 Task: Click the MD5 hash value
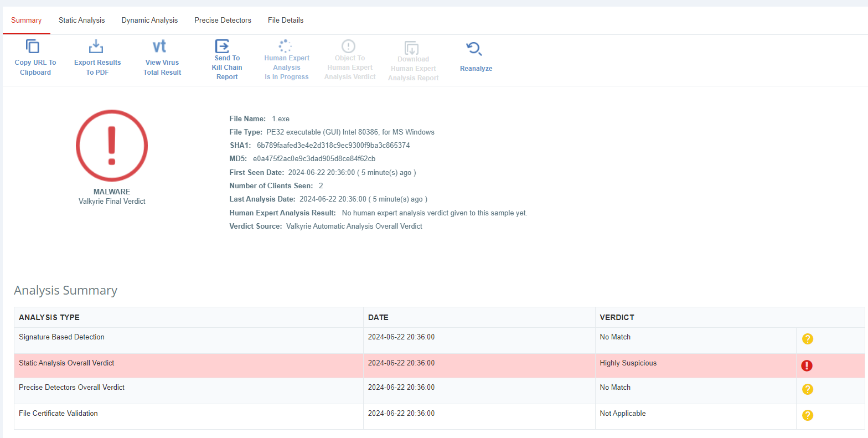click(x=314, y=159)
